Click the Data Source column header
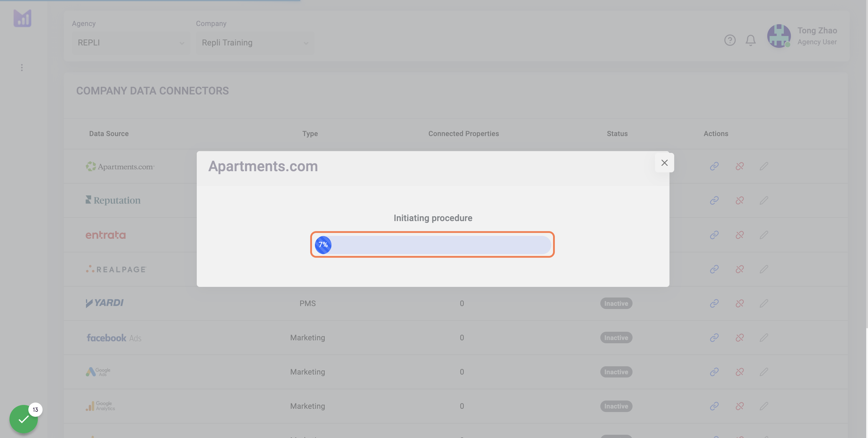Viewport: 868px width, 438px height. (x=109, y=134)
